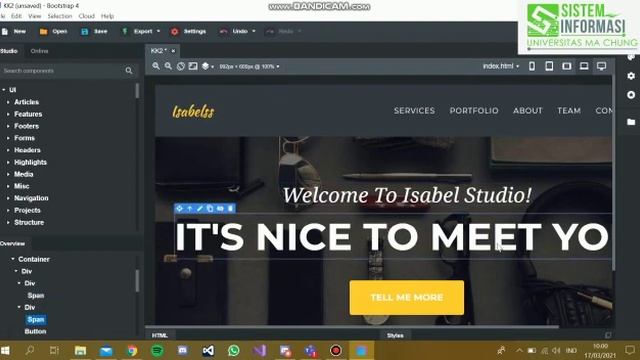The width and height of the screenshot is (640, 360).
Task: Click the SERVICES nav link
Action: (x=414, y=111)
